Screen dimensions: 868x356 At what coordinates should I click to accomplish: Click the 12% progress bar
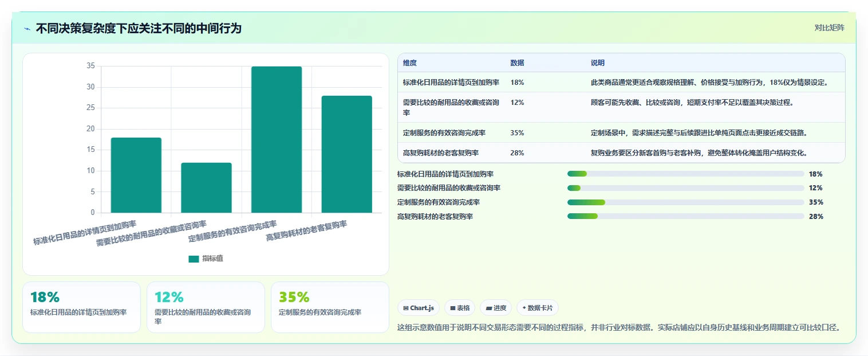click(686, 188)
